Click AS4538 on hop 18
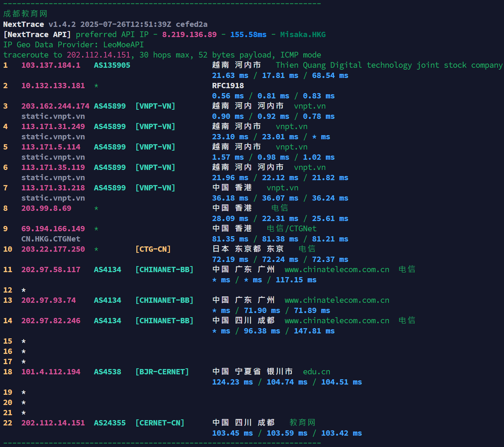 [x=108, y=372]
